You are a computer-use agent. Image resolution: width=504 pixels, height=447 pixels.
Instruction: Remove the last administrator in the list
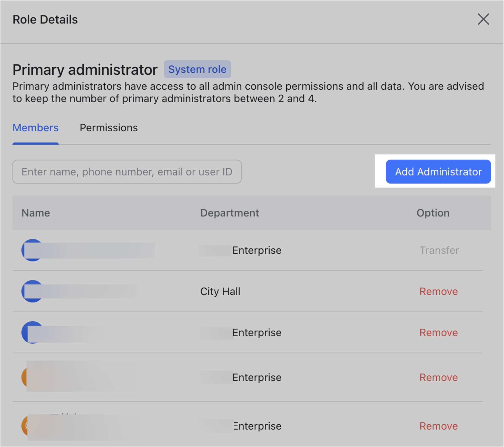click(439, 426)
